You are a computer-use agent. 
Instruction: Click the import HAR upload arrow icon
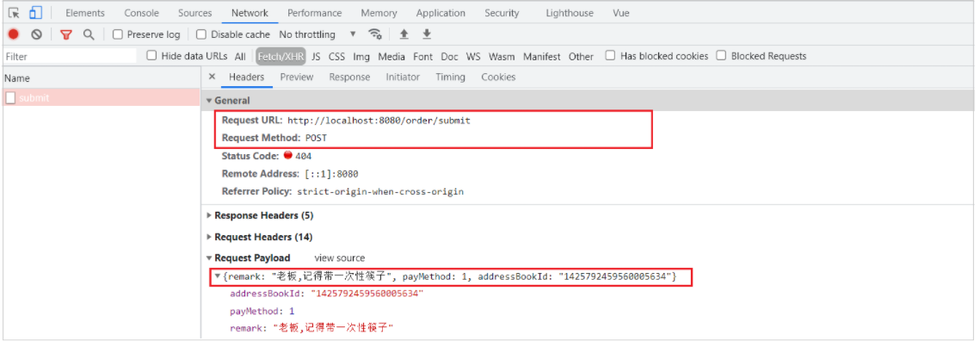coord(404,34)
